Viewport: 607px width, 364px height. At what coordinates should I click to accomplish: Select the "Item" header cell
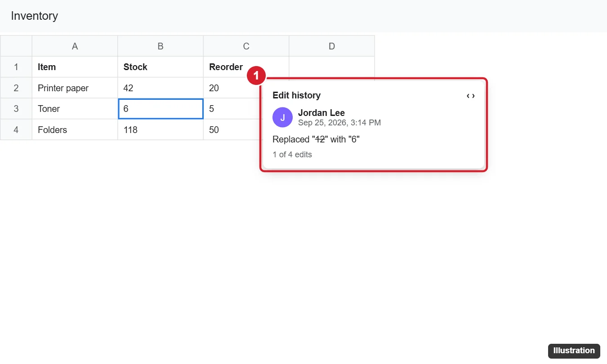tap(75, 67)
